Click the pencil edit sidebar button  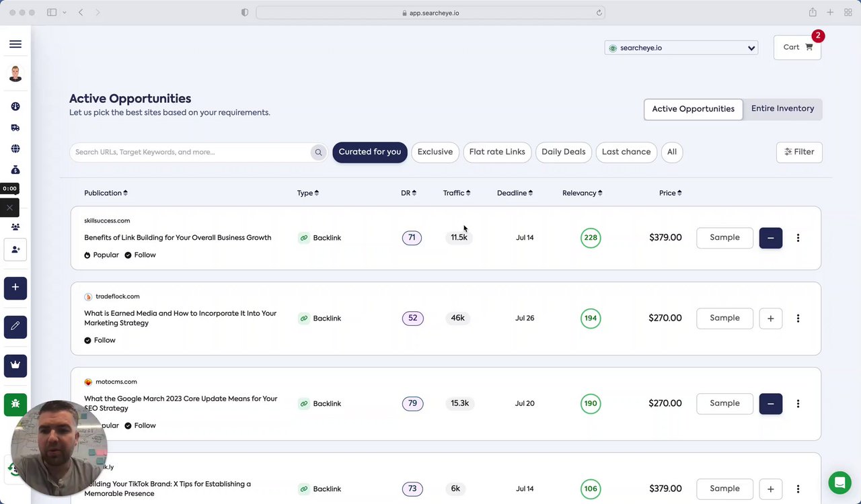(x=15, y=327)
